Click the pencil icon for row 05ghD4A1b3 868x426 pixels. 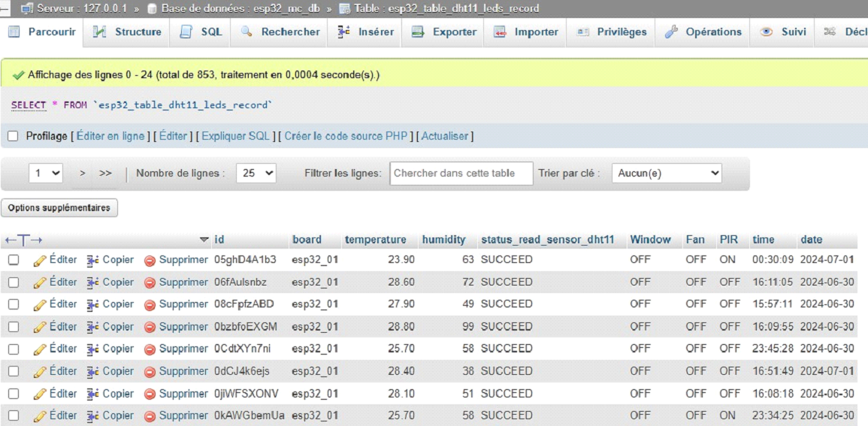pyautogui.click(x=40, y=260)
